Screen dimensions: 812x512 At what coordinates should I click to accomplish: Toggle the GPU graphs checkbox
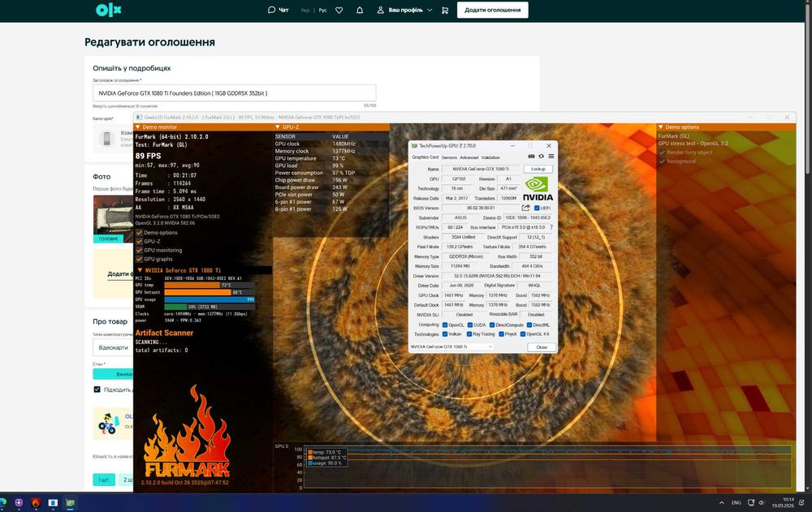pyautogui.click(x=140, y=259)
